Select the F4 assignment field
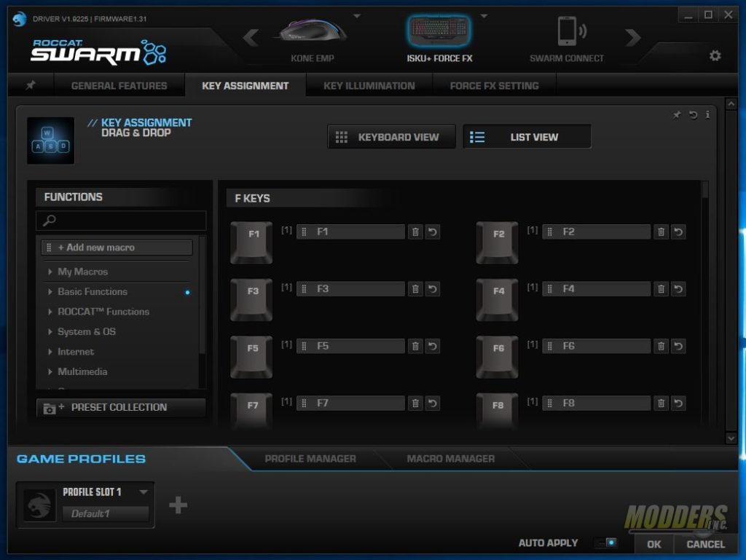The height and width of the screenshot is (560, 746). [597, 289]
